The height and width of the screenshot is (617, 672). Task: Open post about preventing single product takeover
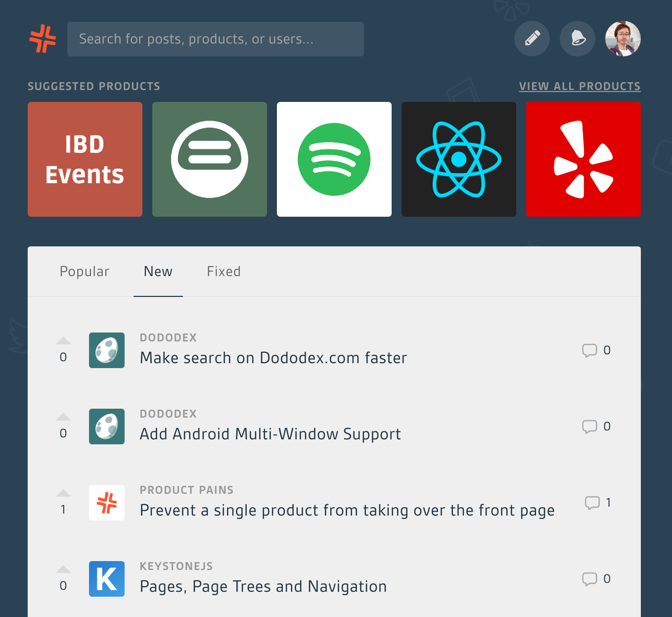[347, 511]
